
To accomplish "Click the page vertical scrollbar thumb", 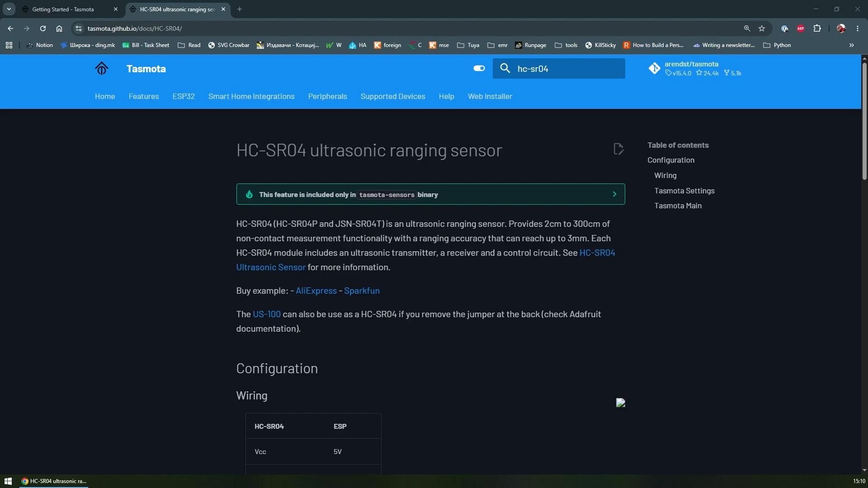I will point(864,121).
